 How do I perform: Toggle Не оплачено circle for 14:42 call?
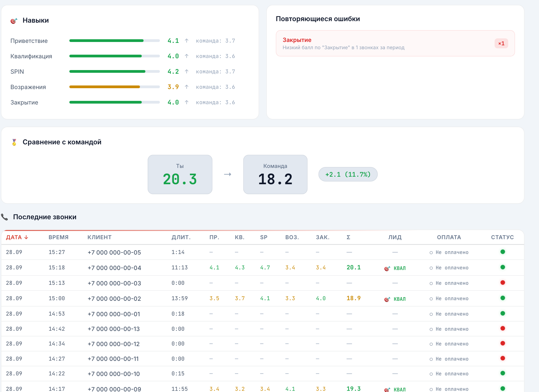click(431, 329)
